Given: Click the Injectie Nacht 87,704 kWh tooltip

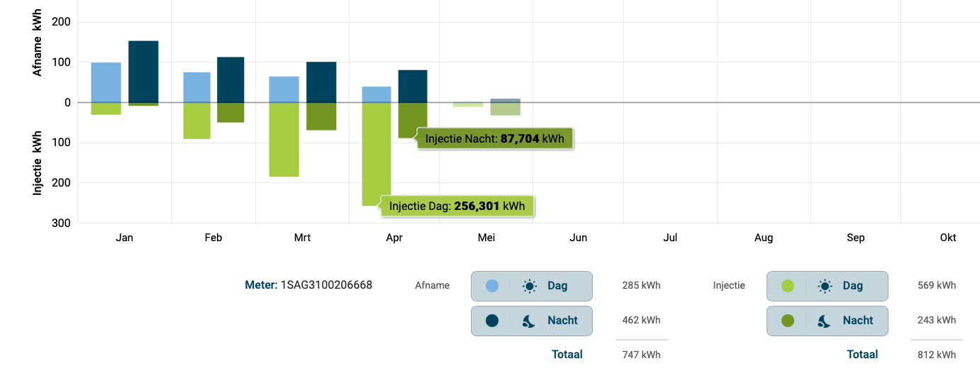Looking at the screenshot, I should coord(495,139).
